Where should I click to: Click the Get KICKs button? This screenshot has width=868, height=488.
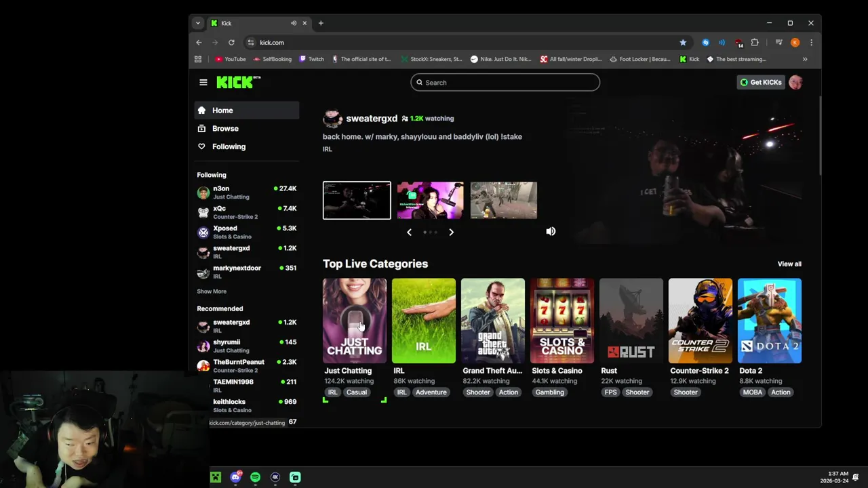761,82
